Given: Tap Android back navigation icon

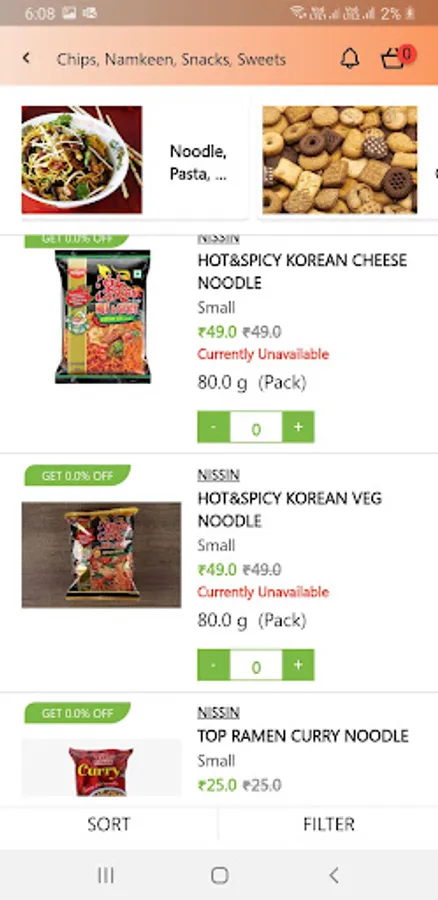Looking at the screenshot, I should click(334, 875).
